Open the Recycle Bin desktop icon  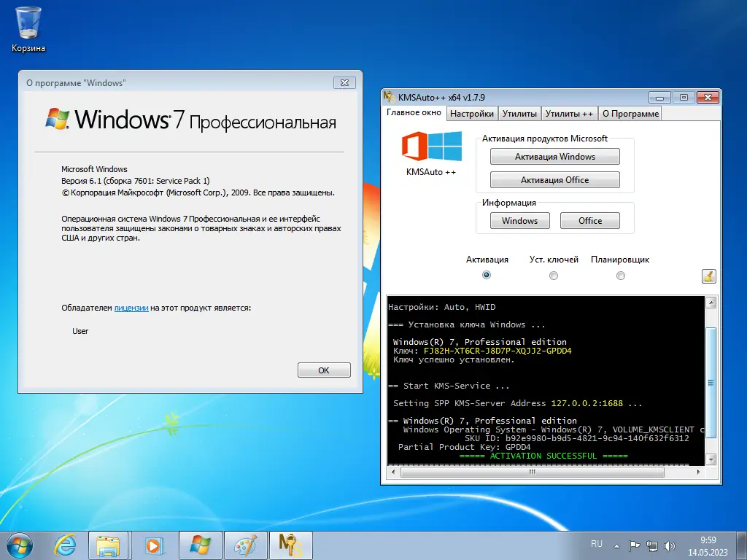[x=28, y=28]
